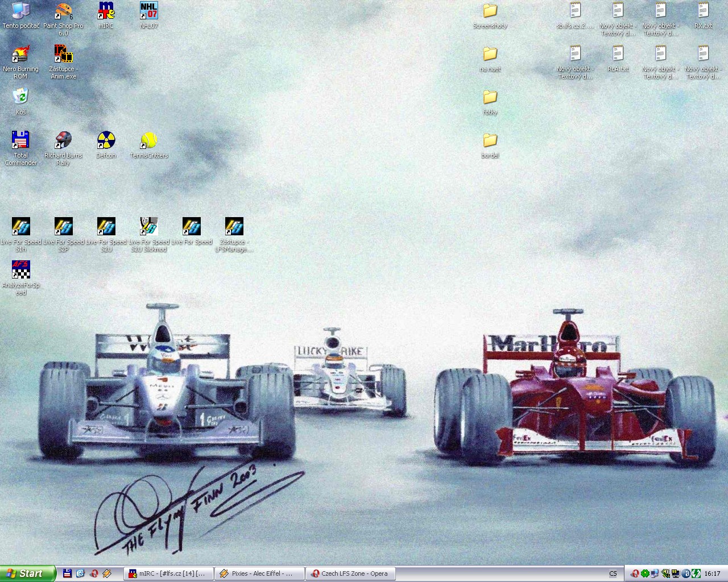Select the Live For Speed S2P shortcut

(x=63, y=235)
